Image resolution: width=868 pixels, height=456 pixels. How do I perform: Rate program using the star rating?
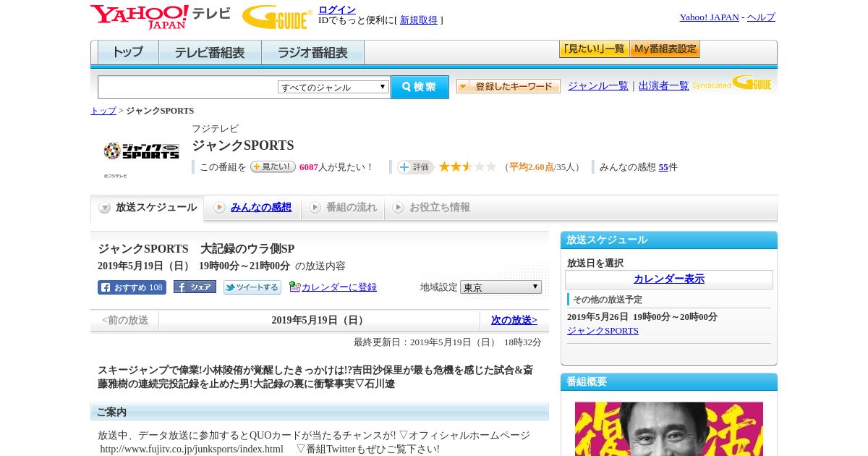(x=467, y=166)
